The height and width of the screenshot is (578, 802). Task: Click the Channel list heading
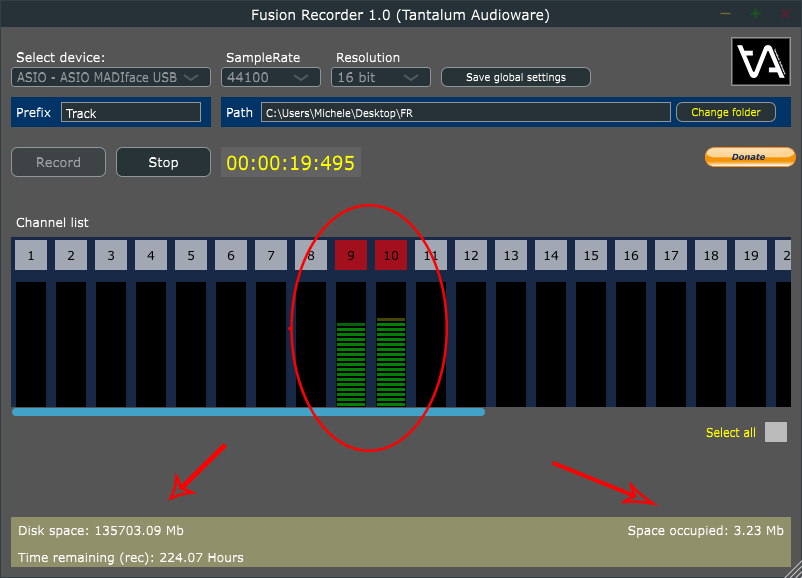(x=52, y=223)
